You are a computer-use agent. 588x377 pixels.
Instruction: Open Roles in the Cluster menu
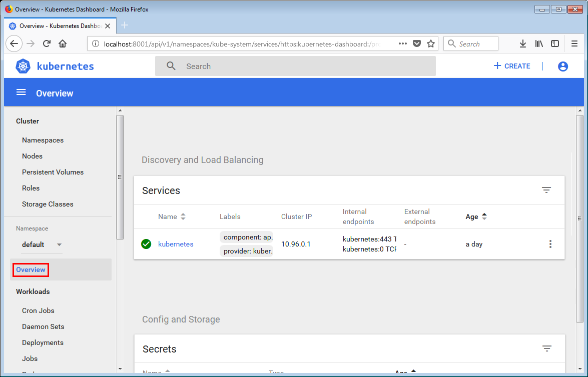(x=31, y=188)
